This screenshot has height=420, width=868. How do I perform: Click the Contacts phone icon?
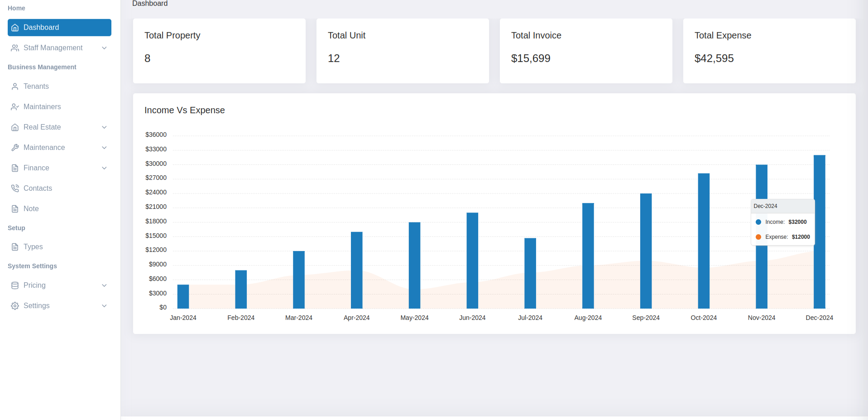(15, 188)
